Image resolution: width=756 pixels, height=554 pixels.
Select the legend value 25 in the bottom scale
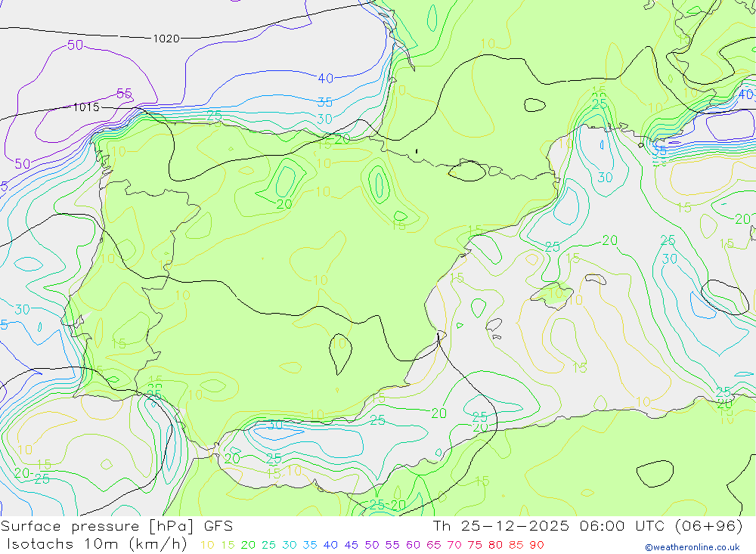click(x=268, y=545)
